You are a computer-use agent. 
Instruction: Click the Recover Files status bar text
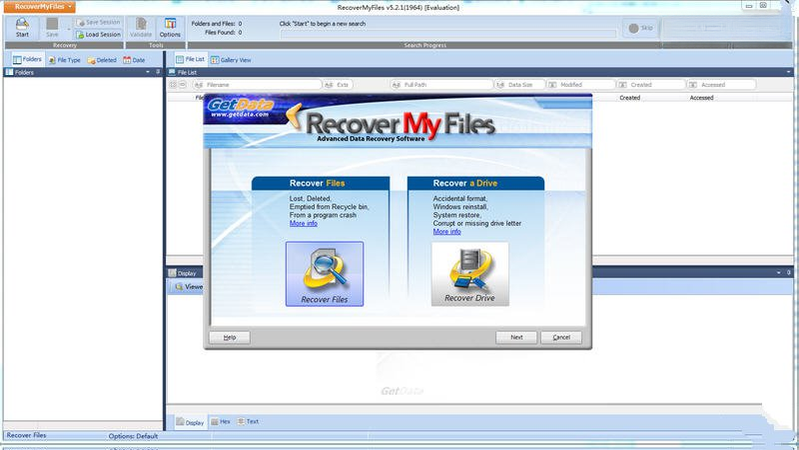[x=26, y=436]
